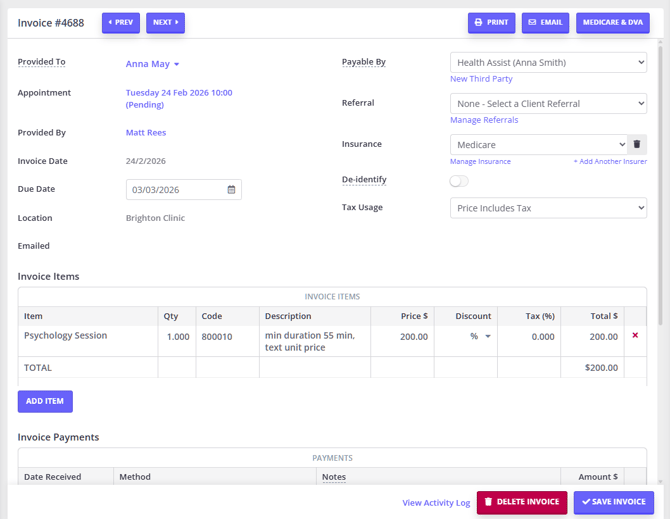Screen dimensions: 670x519
Task: Click the Add Item button
Action: pyautogui.click(x=45, y=401)
